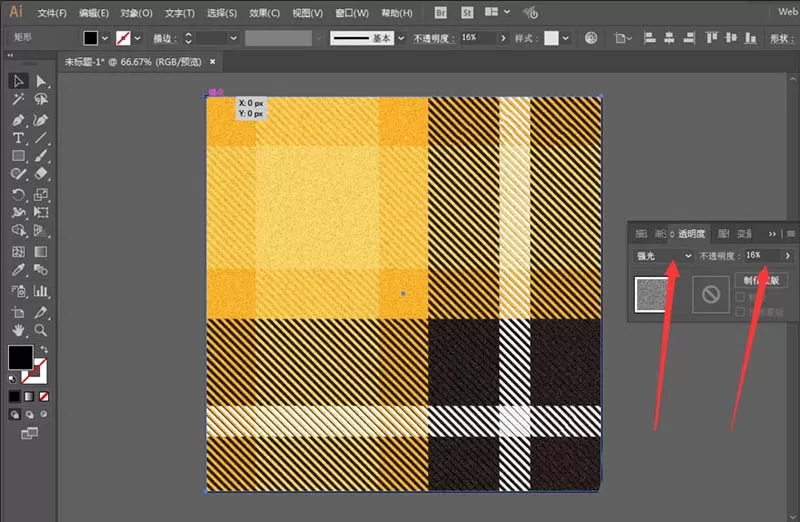Open the stroke weight dropdown
The image size is (800, 522).
[234, 38]
